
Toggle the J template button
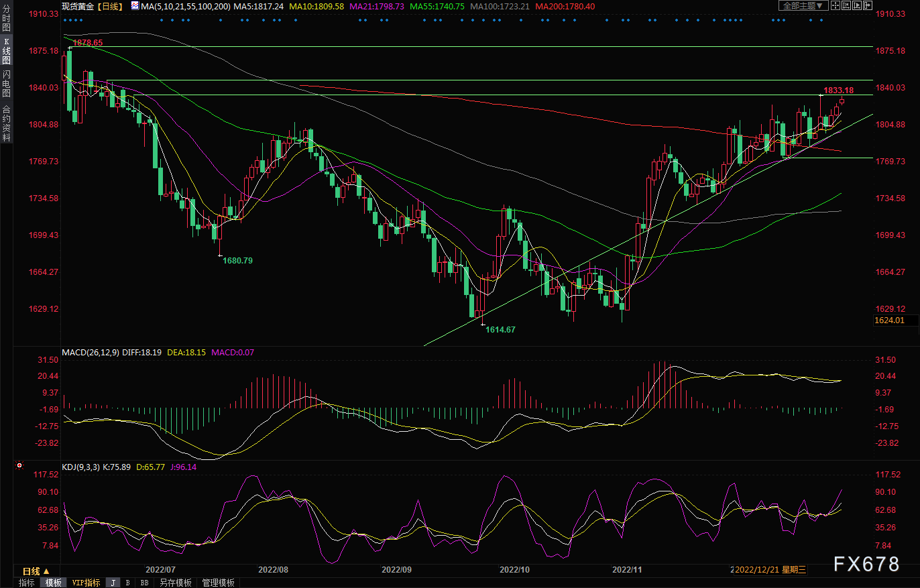[113, 583]
